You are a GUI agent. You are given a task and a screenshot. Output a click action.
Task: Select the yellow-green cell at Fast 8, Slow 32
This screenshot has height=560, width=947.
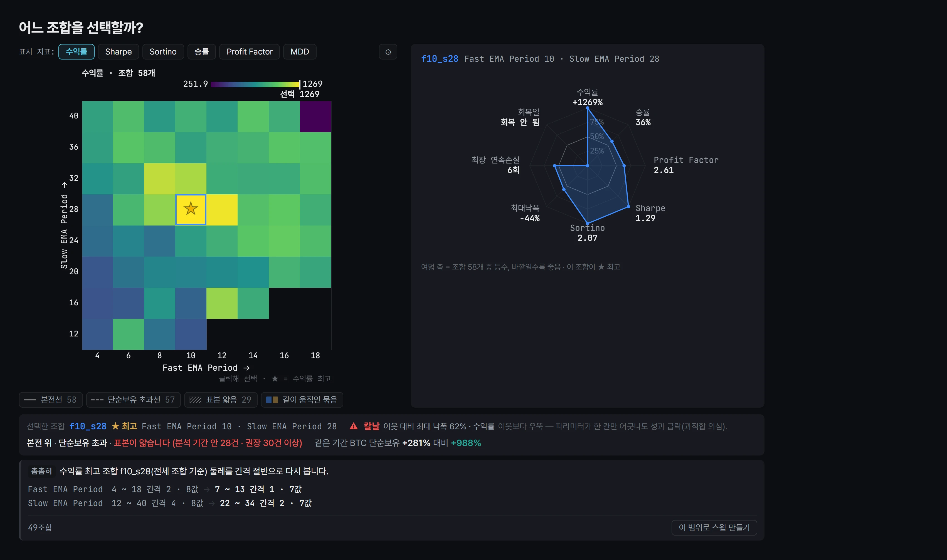[x=159, y=179]
